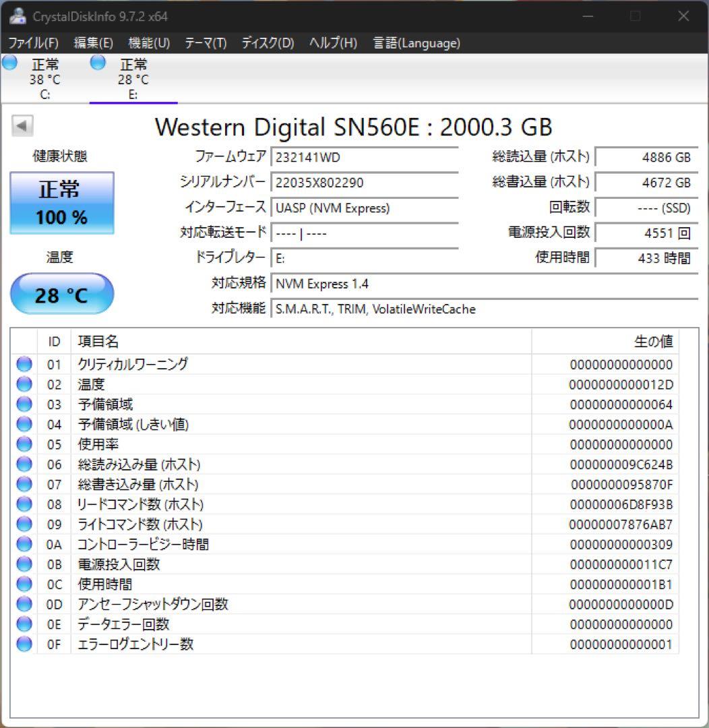Open the テーマ(T) menu
Viewport: 709px width, 728px height.
pos(206,42)
